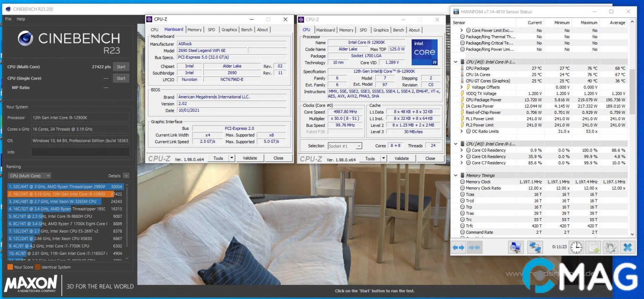Open the Tools dropdown arrow in left CPU-Z window

coord(232,158)
